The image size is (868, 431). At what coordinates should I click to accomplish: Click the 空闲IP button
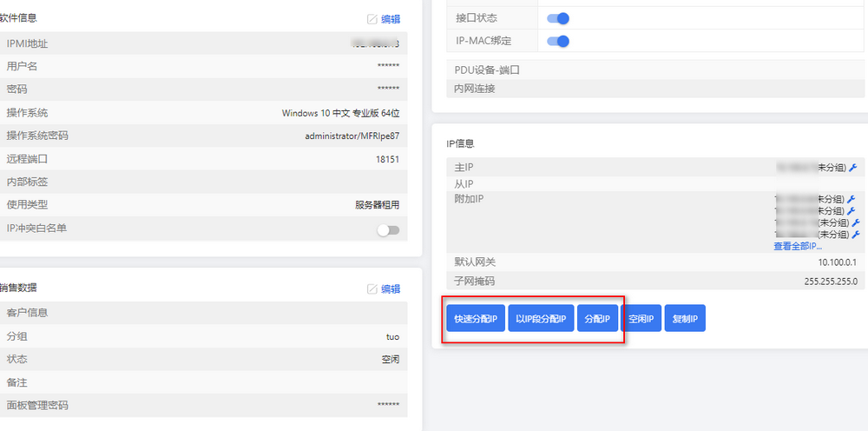tap(641, 319)
